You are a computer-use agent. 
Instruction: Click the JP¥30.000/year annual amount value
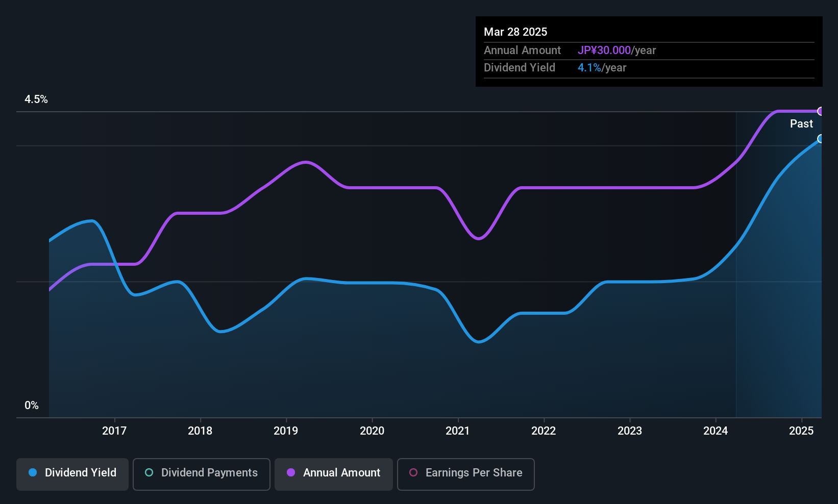click(x=617, y=51)
